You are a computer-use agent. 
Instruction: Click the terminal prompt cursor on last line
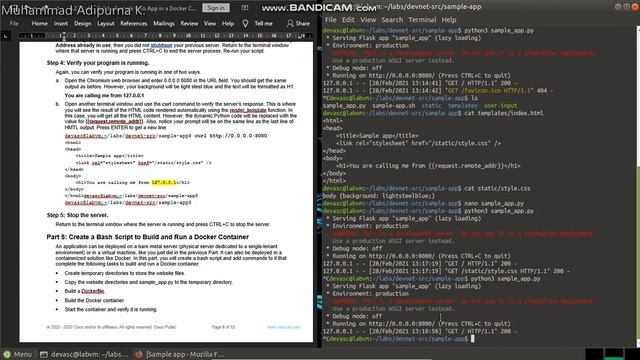[473, 339]
